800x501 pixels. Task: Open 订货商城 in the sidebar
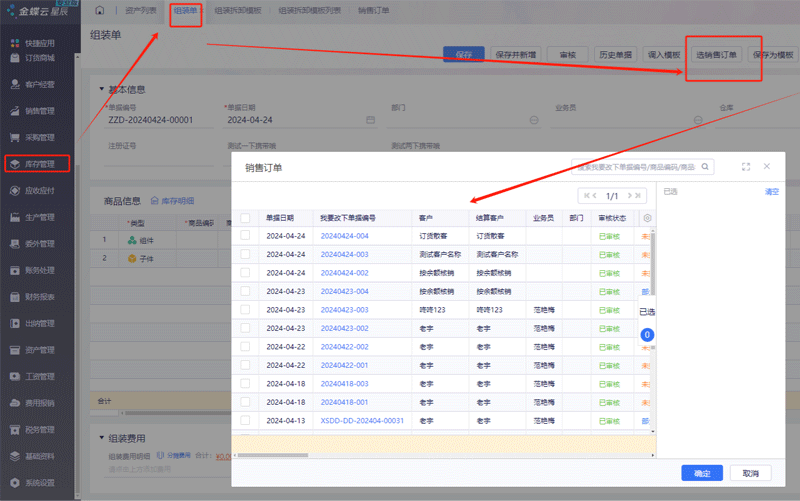point(33,58)
